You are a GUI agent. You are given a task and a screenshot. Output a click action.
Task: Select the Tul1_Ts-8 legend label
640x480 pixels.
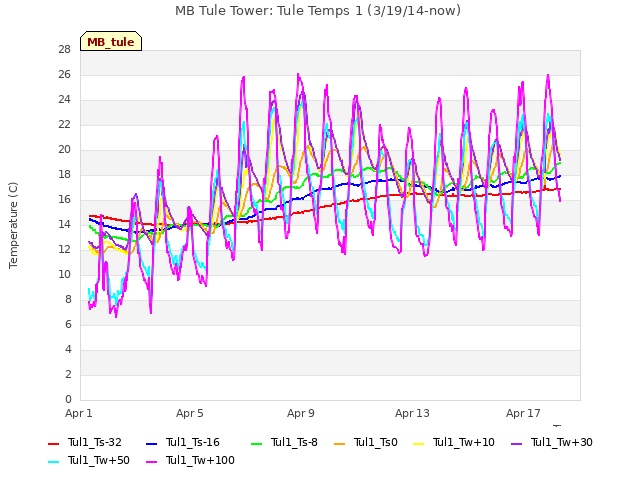coord(294,442)
